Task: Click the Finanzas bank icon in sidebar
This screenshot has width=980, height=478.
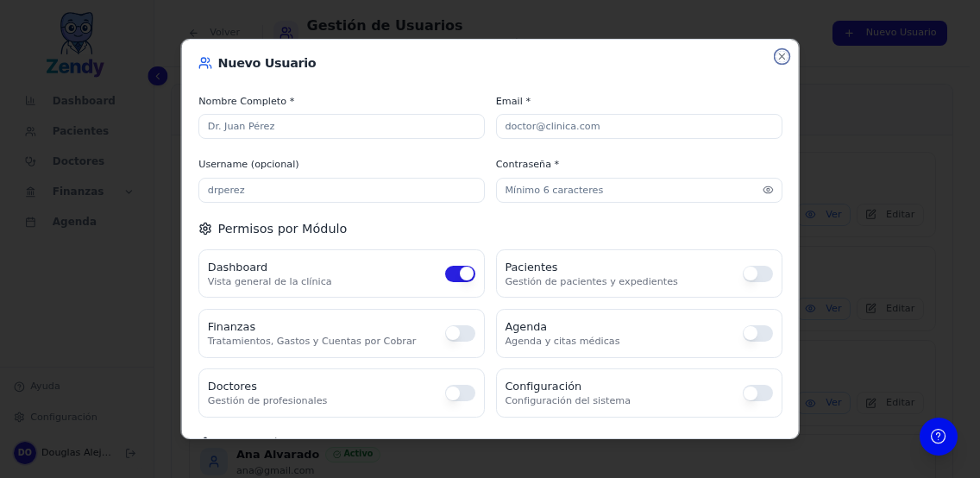Action: 30,192
